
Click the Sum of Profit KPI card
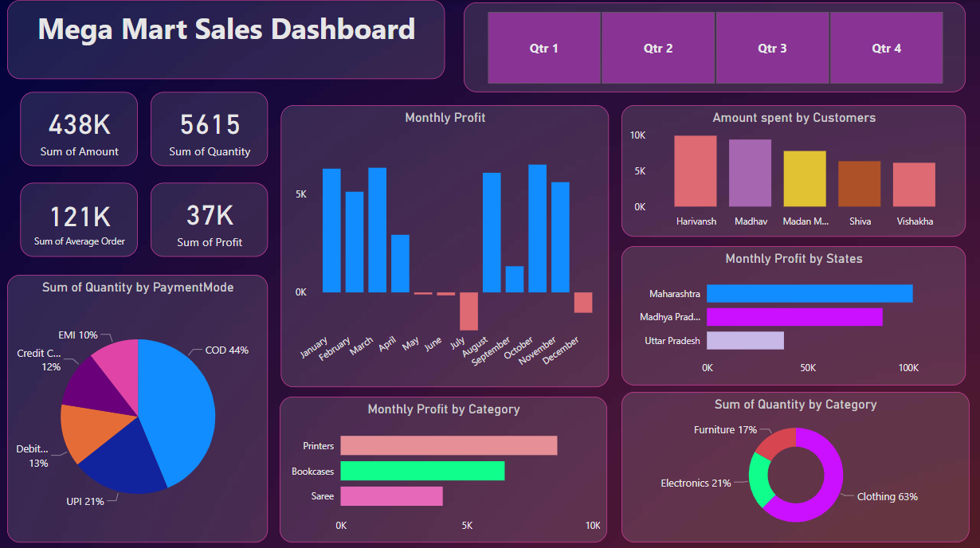point(209,220)
